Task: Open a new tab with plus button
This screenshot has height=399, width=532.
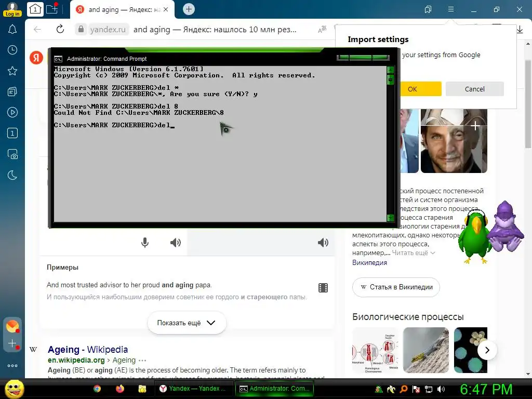Action: coord(189,9)
